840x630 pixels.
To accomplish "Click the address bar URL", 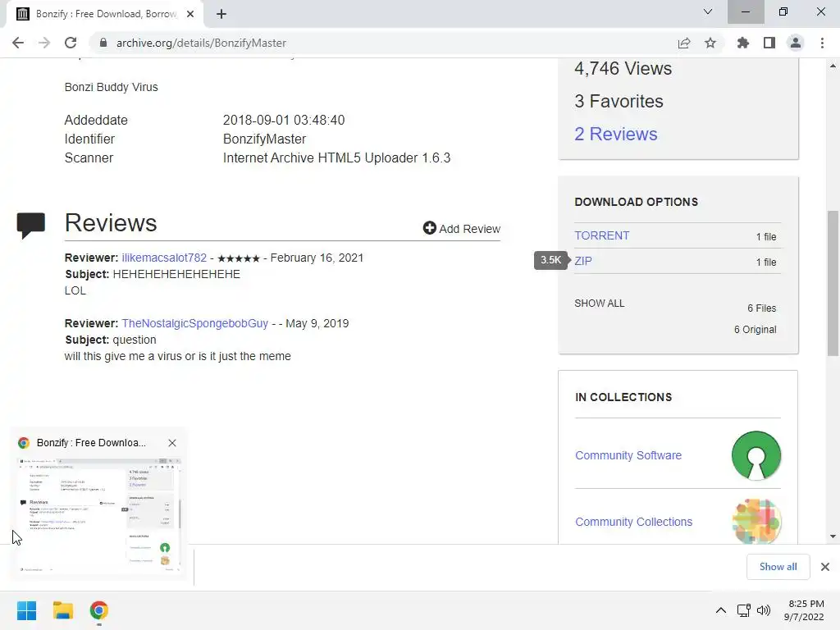I will coord(201,43).
